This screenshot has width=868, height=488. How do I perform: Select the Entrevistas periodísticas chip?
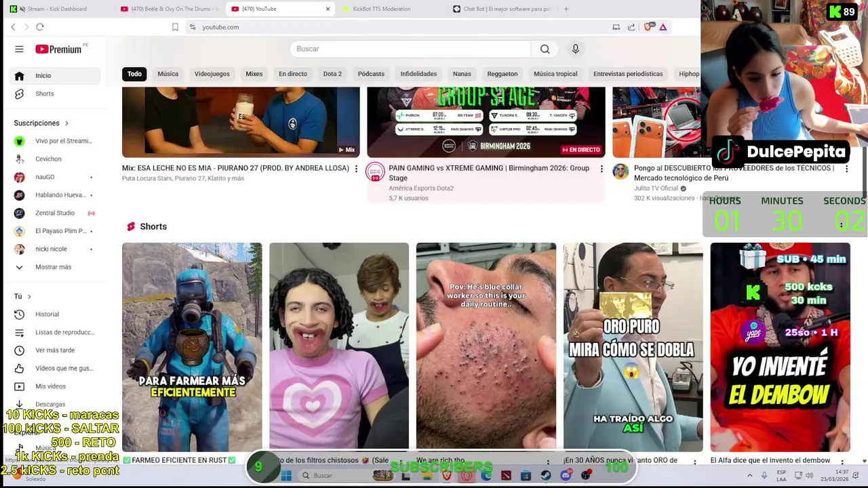click(x=628, y=74)
